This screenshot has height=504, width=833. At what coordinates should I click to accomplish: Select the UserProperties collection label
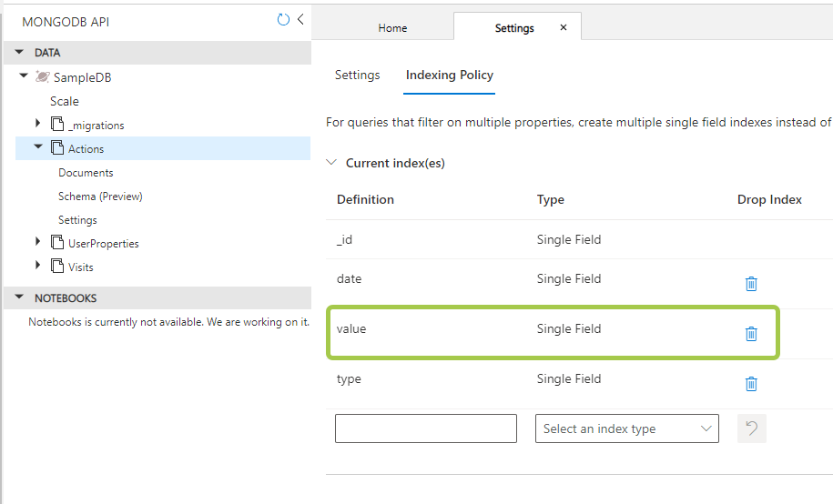(104, 243)
